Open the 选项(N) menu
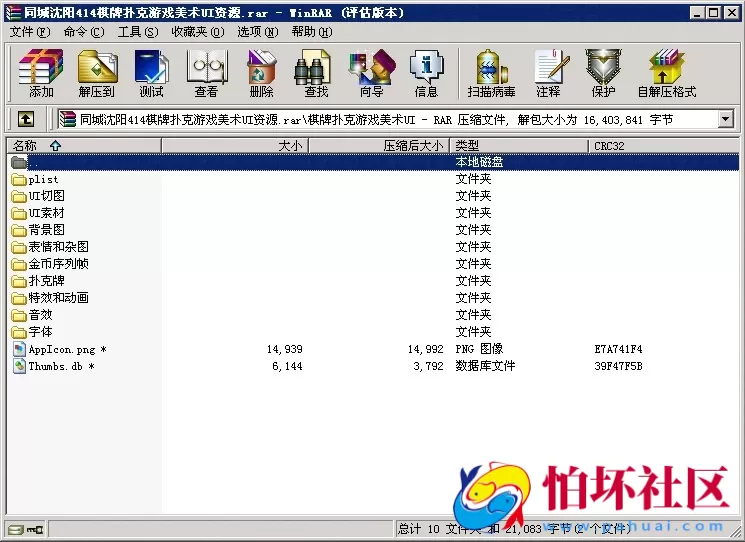The width and height of the screenshot is (745, 542). [258, 32]
